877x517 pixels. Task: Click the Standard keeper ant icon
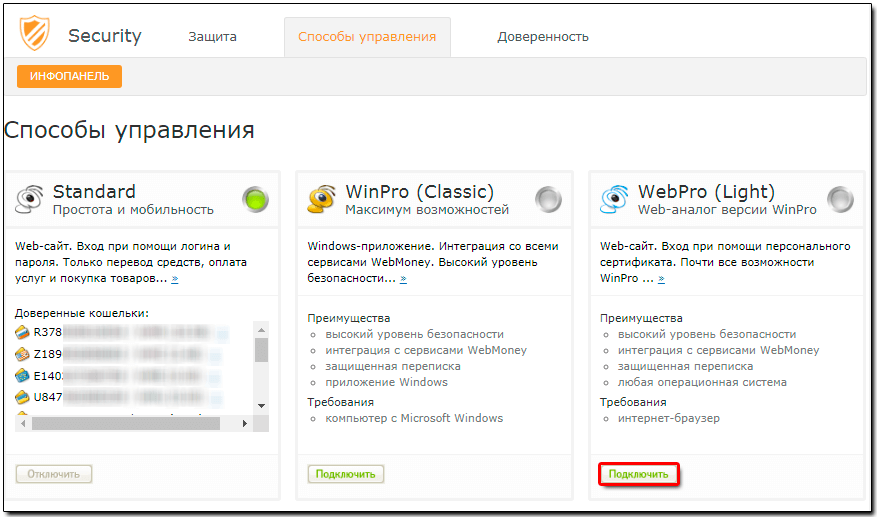[31, 200]
